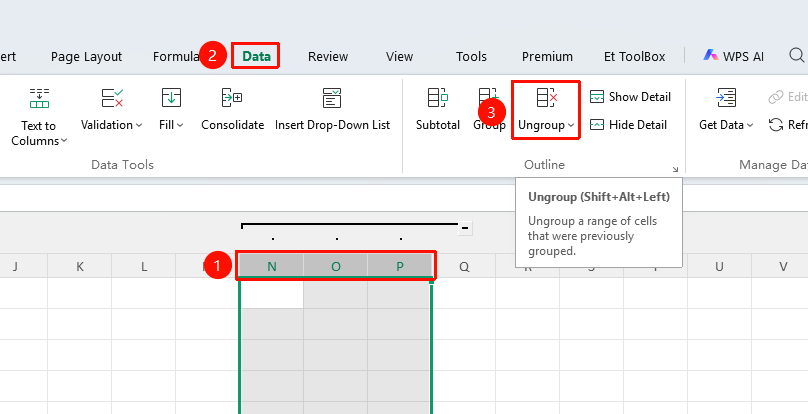Expand the Get Data dropdown arrow
Image resolution: width=808 pixels, height=414 pixels.
pyautogui.click(x=750, y=125)
